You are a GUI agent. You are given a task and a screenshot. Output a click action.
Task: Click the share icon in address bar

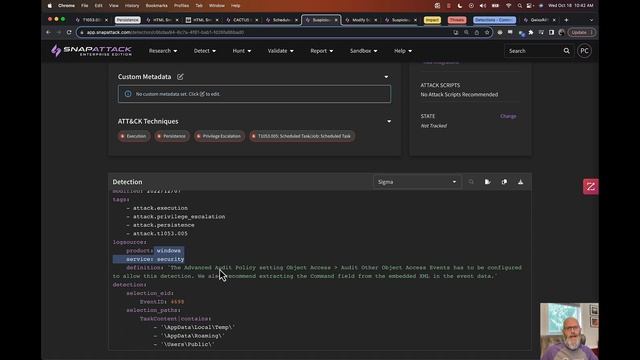(476, 32)
